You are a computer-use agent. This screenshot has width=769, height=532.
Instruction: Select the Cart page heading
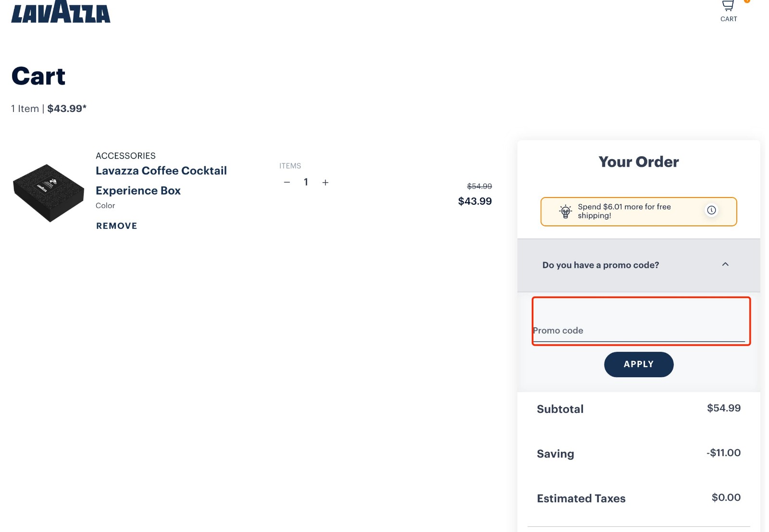tap(38, 76)
